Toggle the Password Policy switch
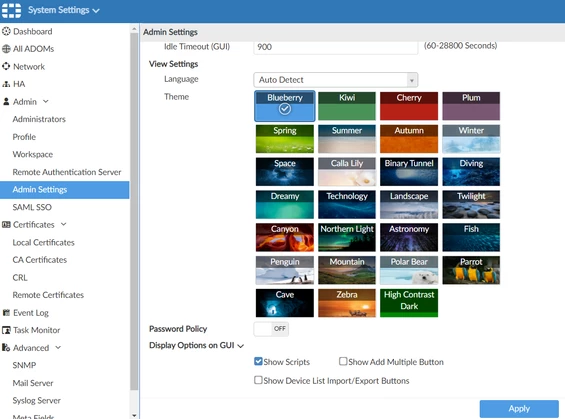Image resolution: width=565 pixels, height=419 pixels. click(271, 329)
